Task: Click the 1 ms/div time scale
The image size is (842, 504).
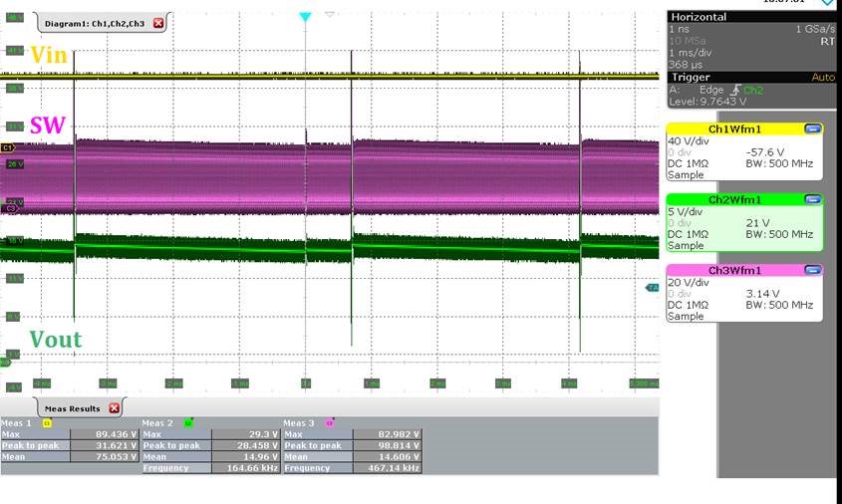Action: (690, 53)
